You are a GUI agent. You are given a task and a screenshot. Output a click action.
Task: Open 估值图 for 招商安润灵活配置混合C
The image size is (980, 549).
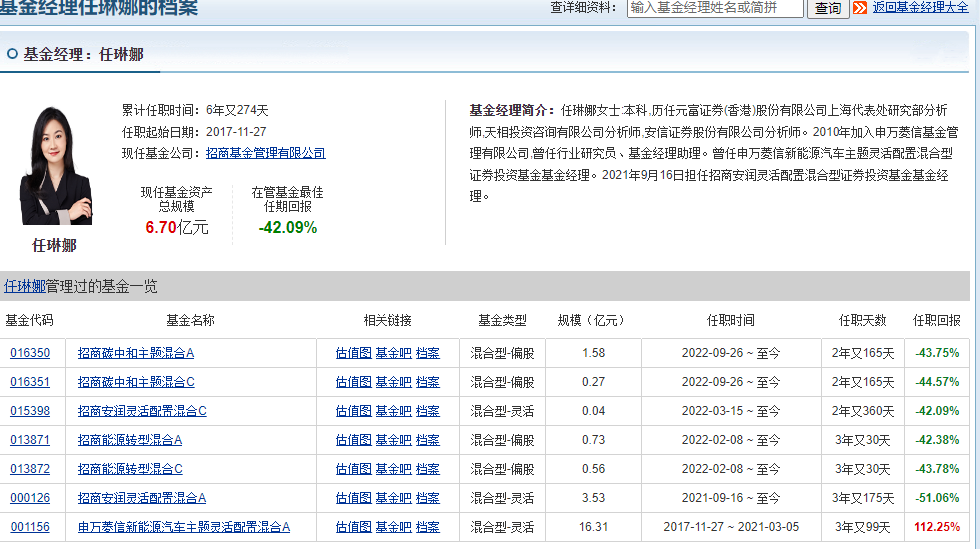pyautogui.click(x=353, y=411)
